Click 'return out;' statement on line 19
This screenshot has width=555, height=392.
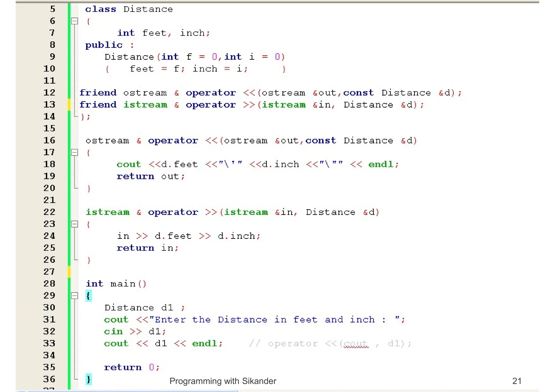[151, 177]
